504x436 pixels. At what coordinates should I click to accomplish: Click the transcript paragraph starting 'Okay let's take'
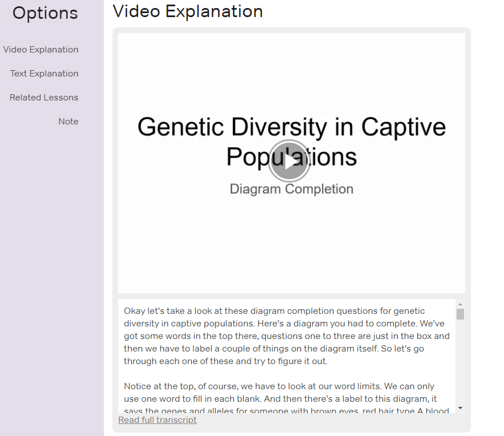tap(285, 336)
